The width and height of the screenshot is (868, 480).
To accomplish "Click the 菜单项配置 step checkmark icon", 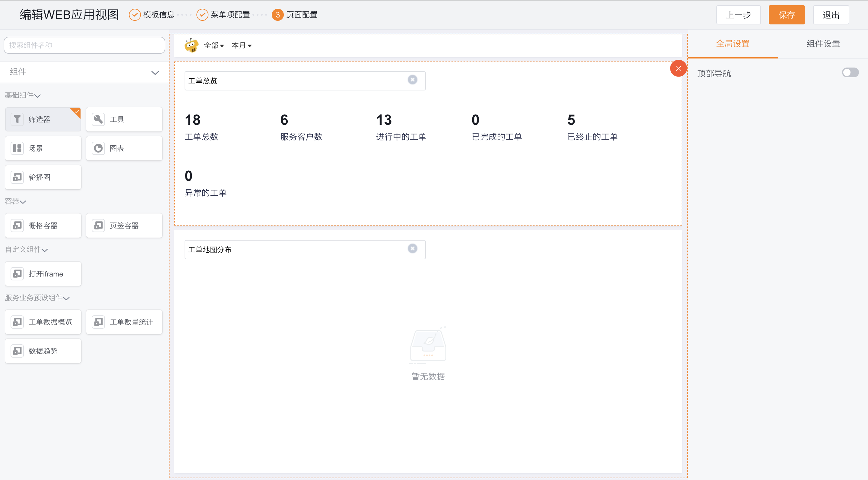I will coord(202,15).
